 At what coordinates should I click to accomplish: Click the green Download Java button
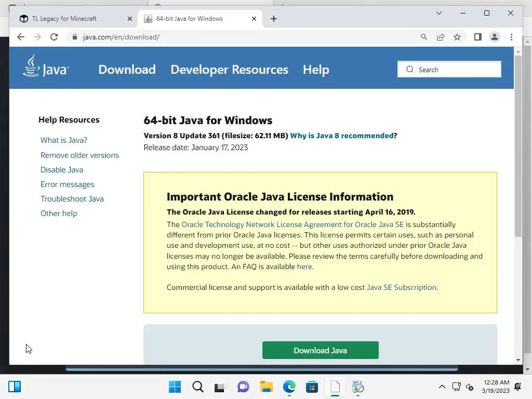coord(320,350)
